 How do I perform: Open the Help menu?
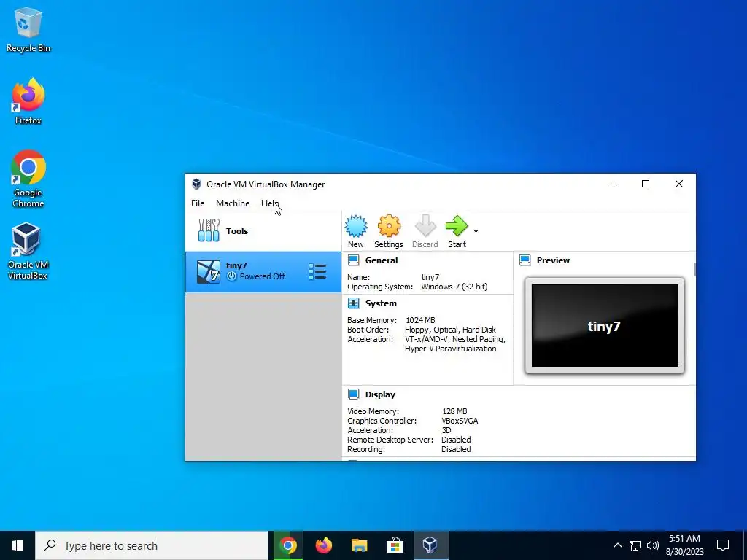(x=270, y=203)
